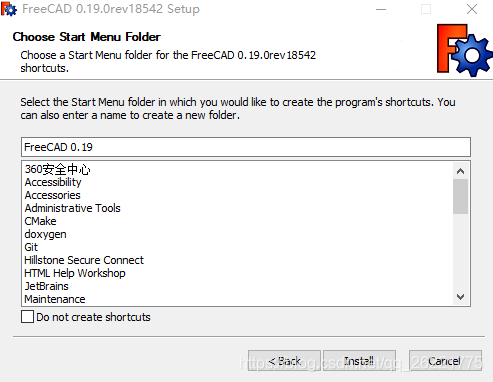Pick the CMake folder
493x382 pixels.
coord(40,221)
